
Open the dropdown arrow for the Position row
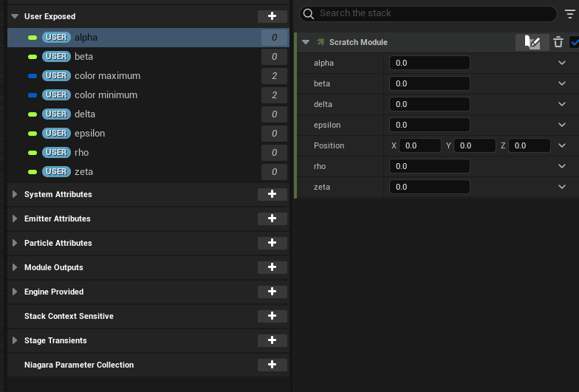tap(562, 145)
